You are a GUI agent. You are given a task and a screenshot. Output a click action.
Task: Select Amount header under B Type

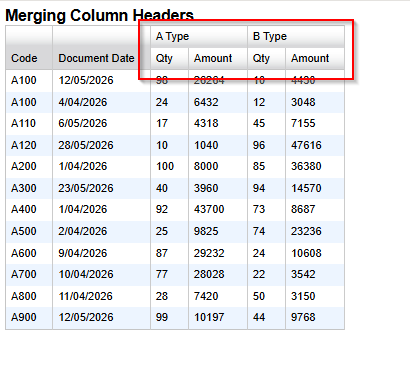pyautogui.click(x=315, y=58)
